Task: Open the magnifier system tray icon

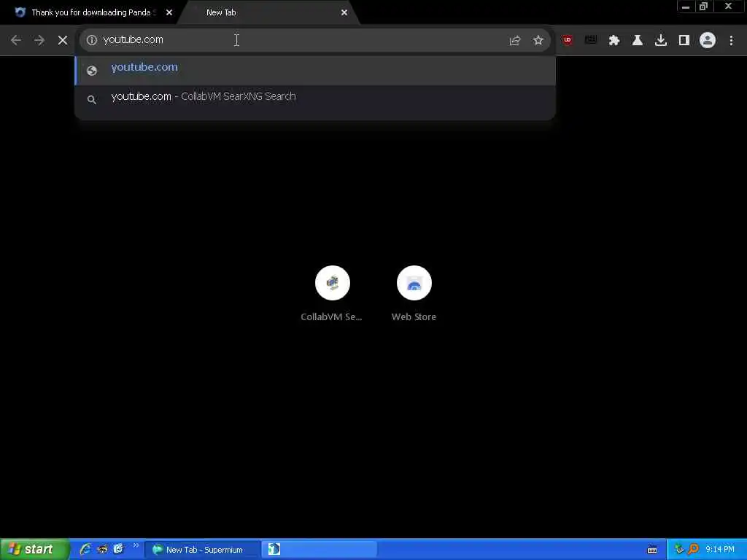Action: tap(693, 550)
